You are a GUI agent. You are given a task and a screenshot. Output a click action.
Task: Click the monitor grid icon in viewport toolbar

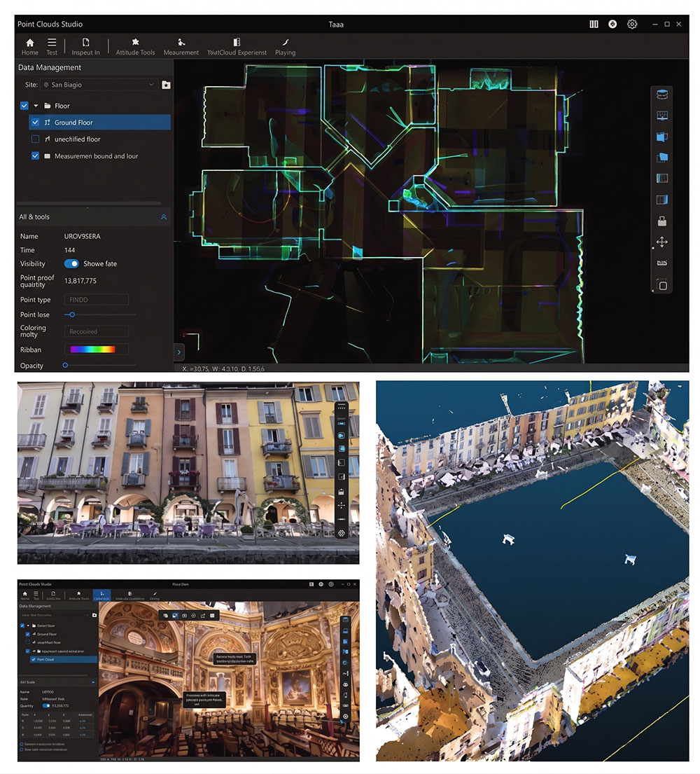click(661, 116)
